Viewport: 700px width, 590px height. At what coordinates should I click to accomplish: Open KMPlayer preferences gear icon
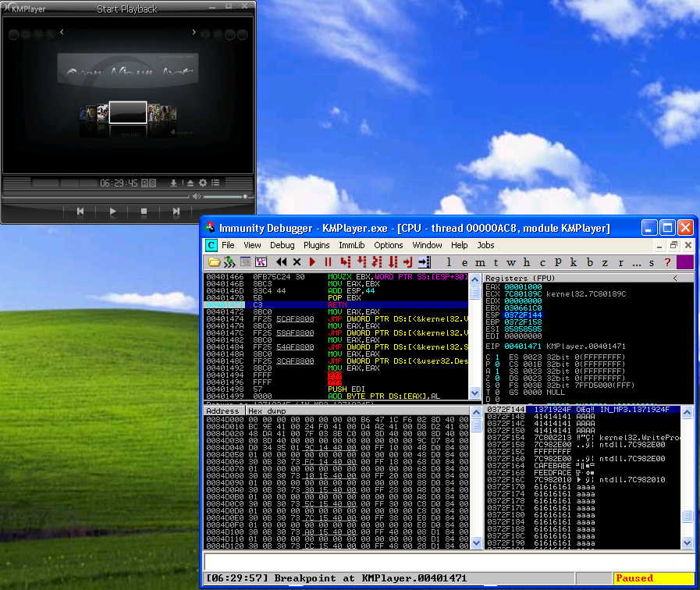tap(203, 183)
